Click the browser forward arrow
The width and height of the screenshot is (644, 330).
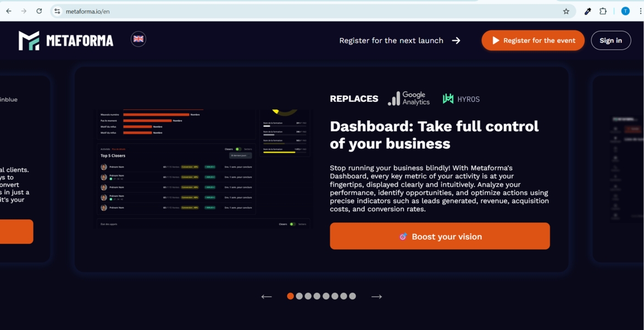coord(24,11)
